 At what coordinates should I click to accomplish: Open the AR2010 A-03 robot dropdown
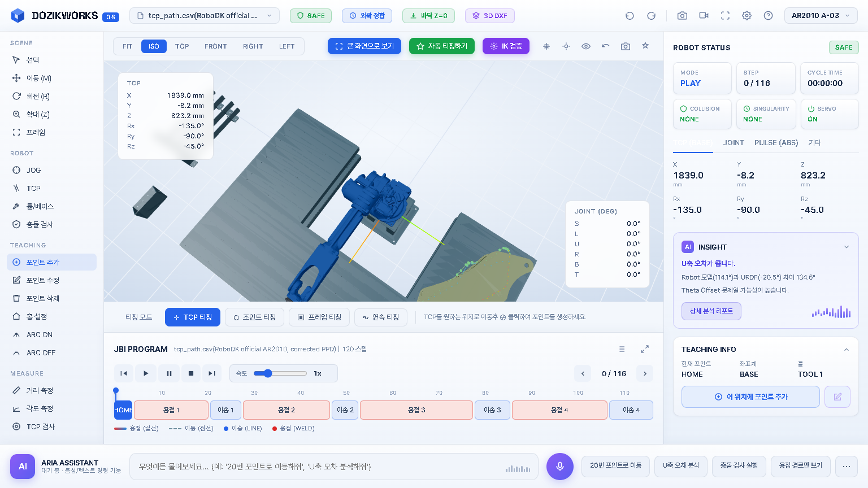point(821,16)
